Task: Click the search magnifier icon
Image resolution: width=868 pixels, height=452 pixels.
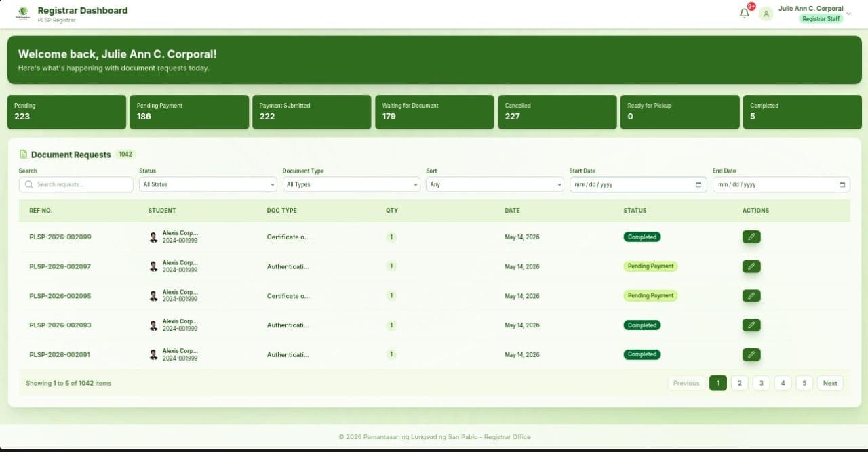Action: pos(28,184)
